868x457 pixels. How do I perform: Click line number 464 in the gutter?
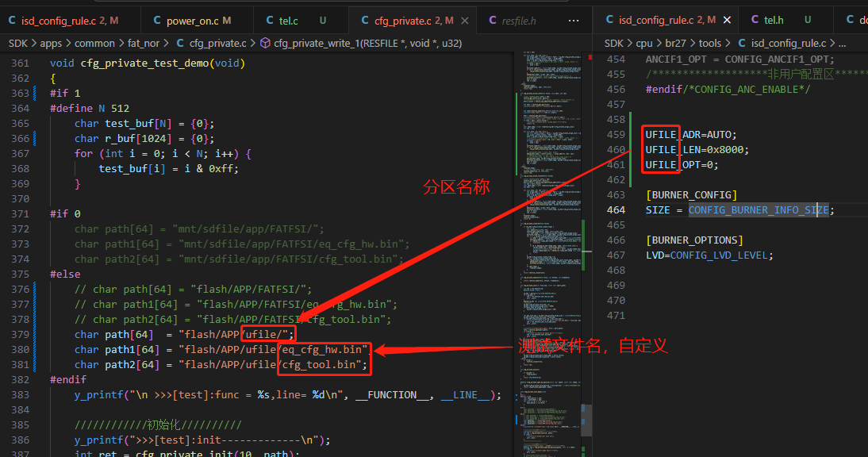(616, 210)
